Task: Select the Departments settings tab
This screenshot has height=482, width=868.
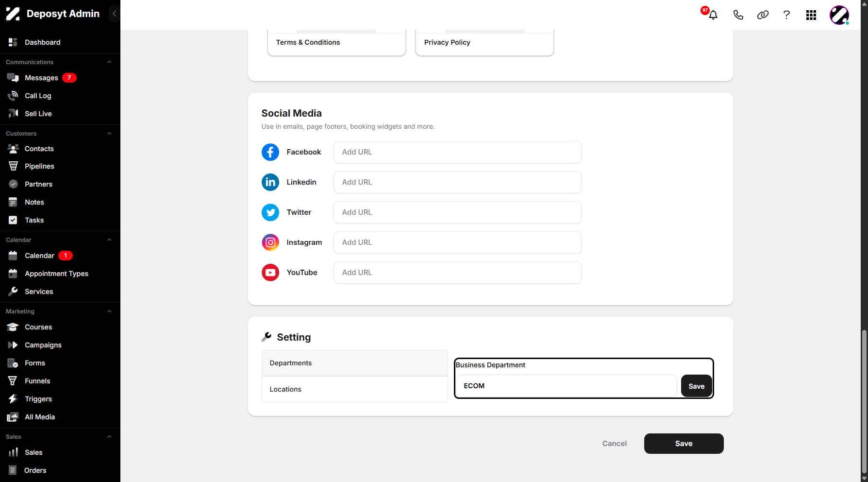Action: (x=355, y=363)
